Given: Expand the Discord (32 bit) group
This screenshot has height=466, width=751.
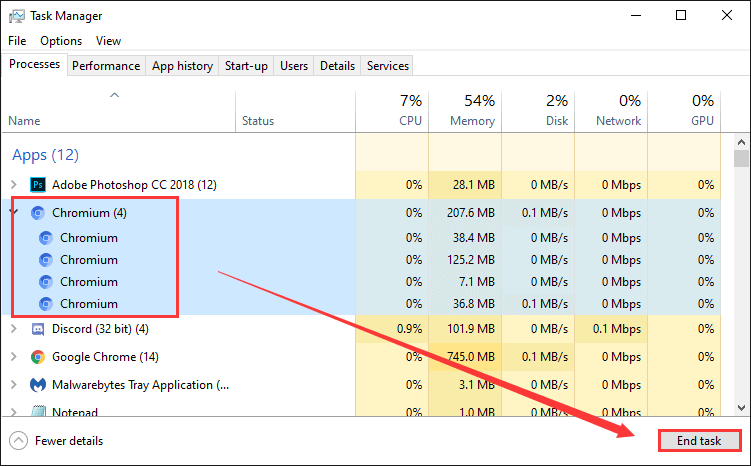Looking at the screenshot, I should tap(14, 329).
